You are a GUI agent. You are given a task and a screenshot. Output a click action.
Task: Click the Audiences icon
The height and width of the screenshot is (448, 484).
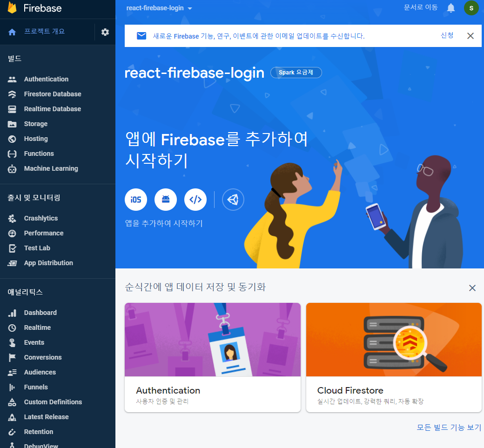(x=12, y=373)
